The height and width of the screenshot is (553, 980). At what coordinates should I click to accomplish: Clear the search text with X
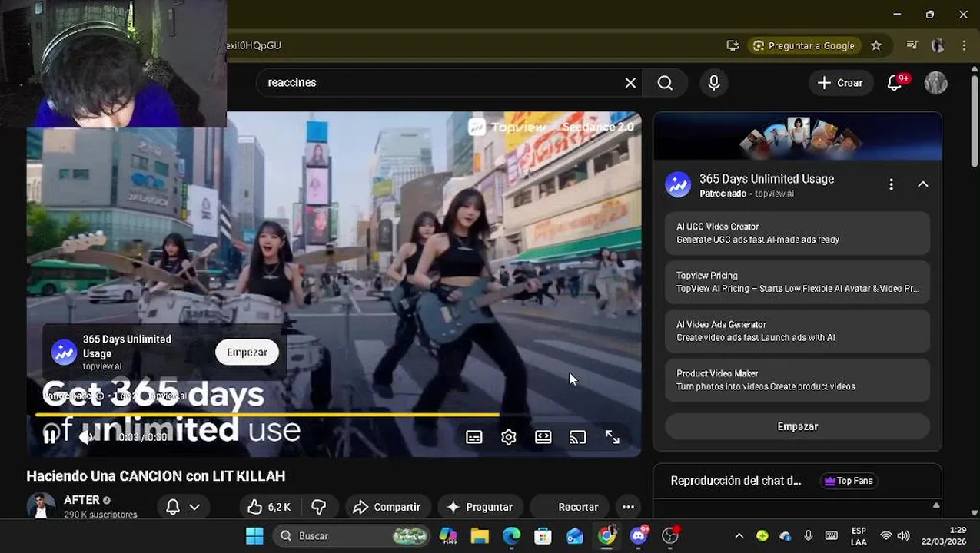click(630, 83)
